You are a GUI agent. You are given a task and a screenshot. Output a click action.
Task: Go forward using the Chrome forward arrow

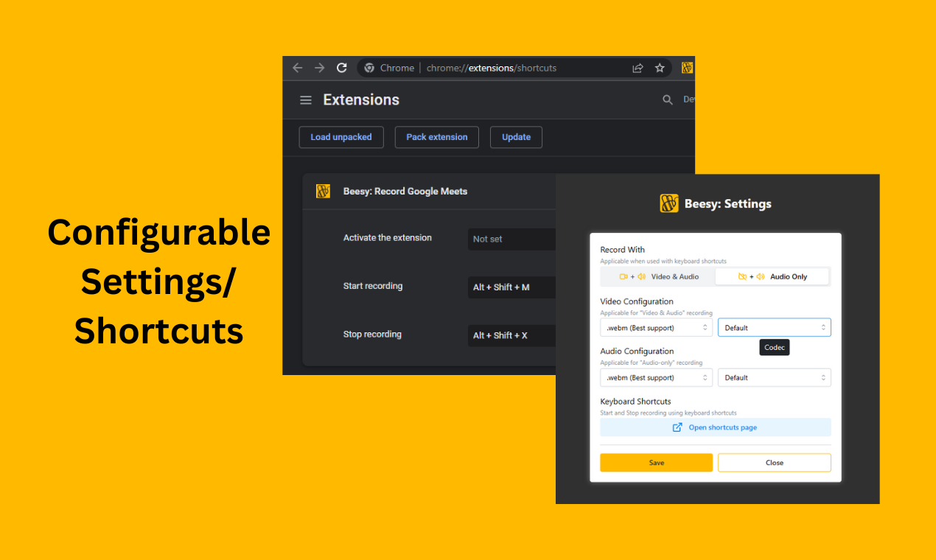[x=319, y=68]
